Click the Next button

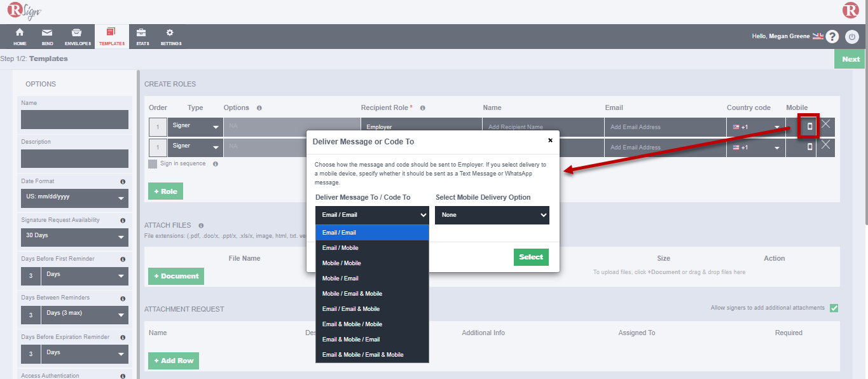pos(850,59)
